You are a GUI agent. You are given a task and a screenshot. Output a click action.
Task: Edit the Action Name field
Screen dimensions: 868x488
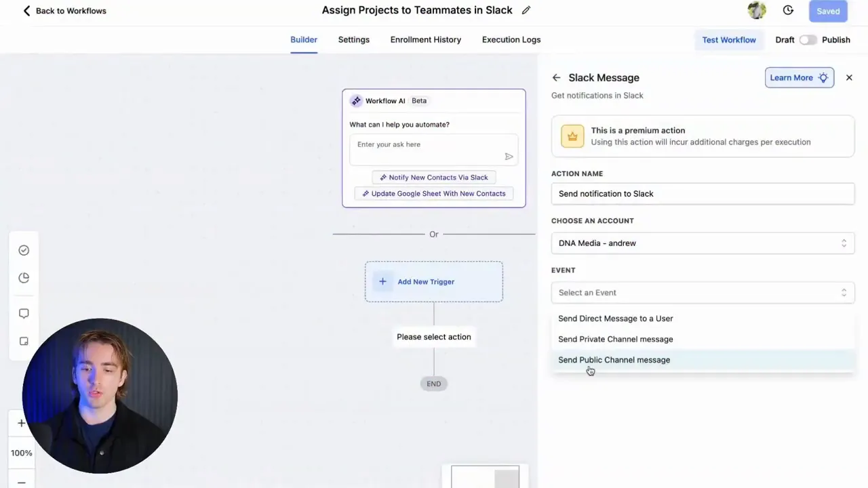pyautogui.click(x=703, y=194)
